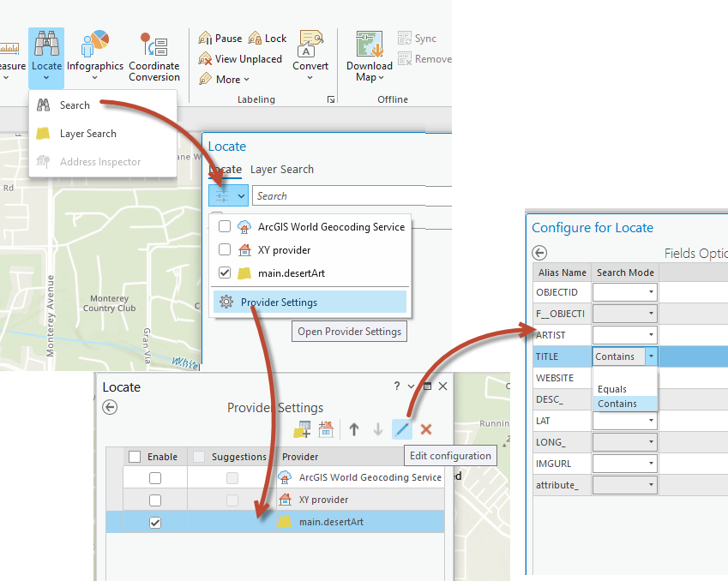Toggle the Suggestions header checkbox
Image resolution: width=728 pixels, height=581 pixels.
199,457
